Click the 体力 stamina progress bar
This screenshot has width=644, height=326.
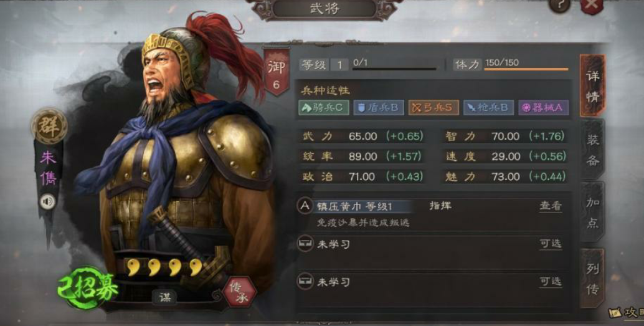[x=526, y=69]
